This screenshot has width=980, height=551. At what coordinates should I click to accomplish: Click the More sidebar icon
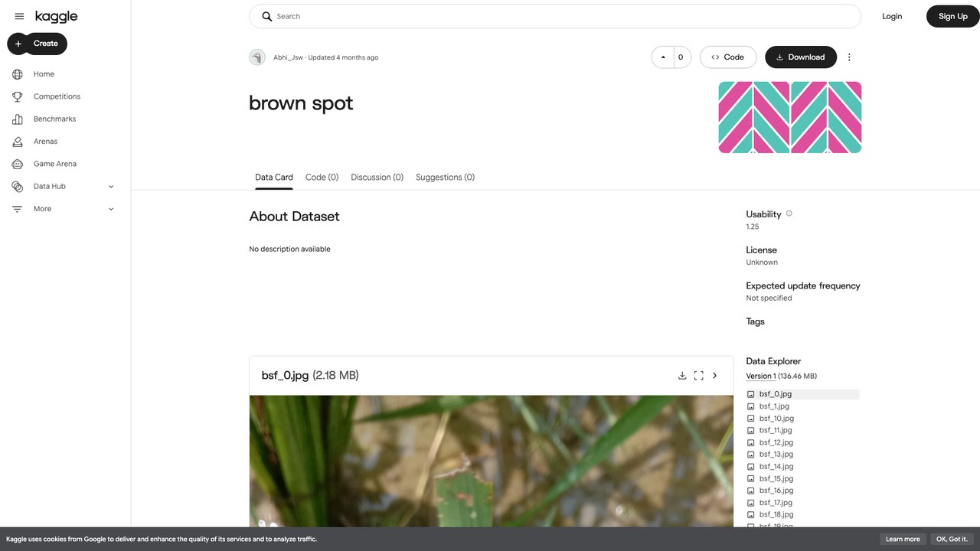click(18, 209)
